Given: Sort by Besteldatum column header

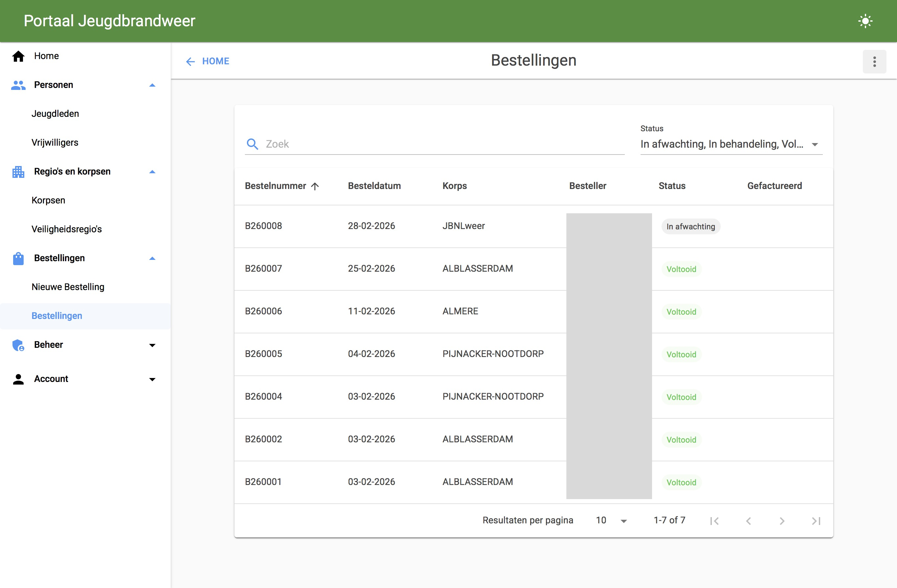Looking at the screenshot, I should click(374, 186).
